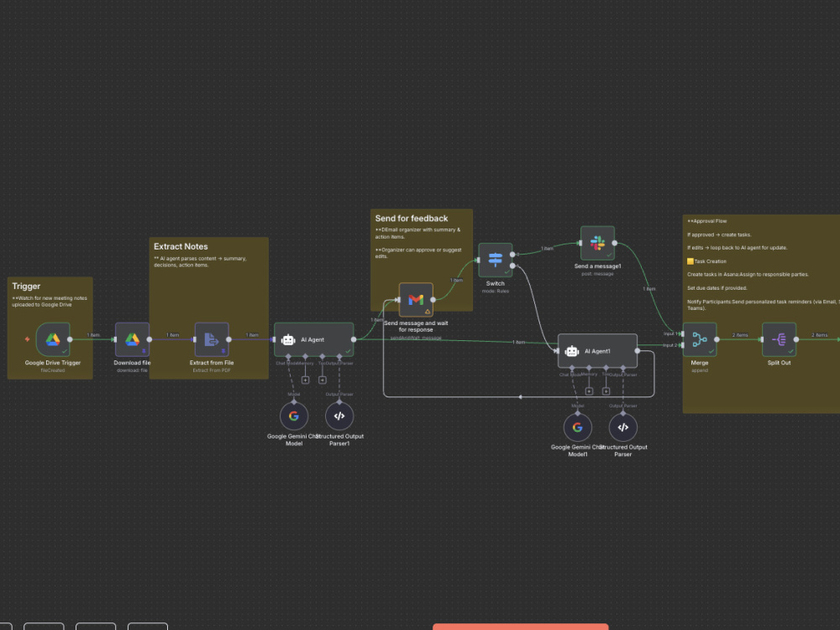Select the Merge node

[x=700, y=339]
